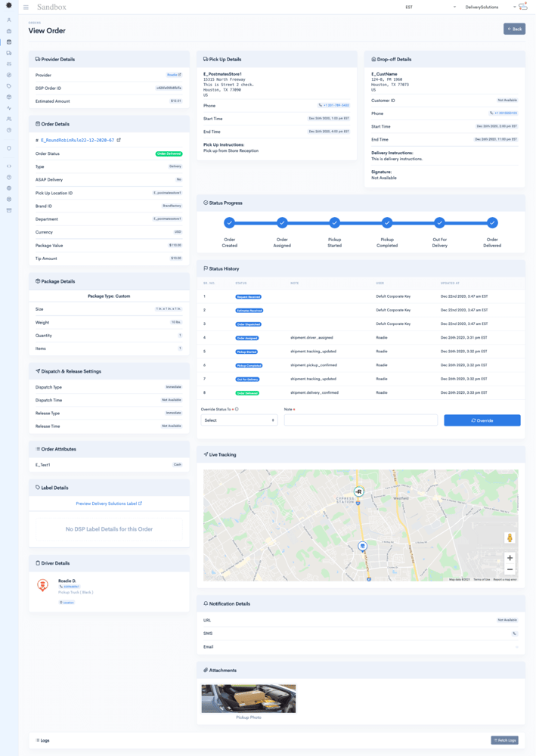Zoom out on the live tracking map

pos(510,569)
